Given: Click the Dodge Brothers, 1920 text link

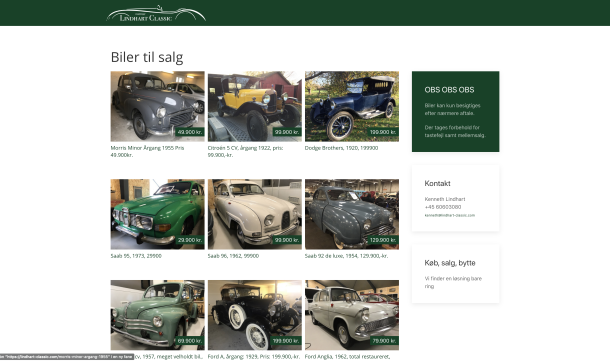Looking at the screenshot, I should pos(341,148).
